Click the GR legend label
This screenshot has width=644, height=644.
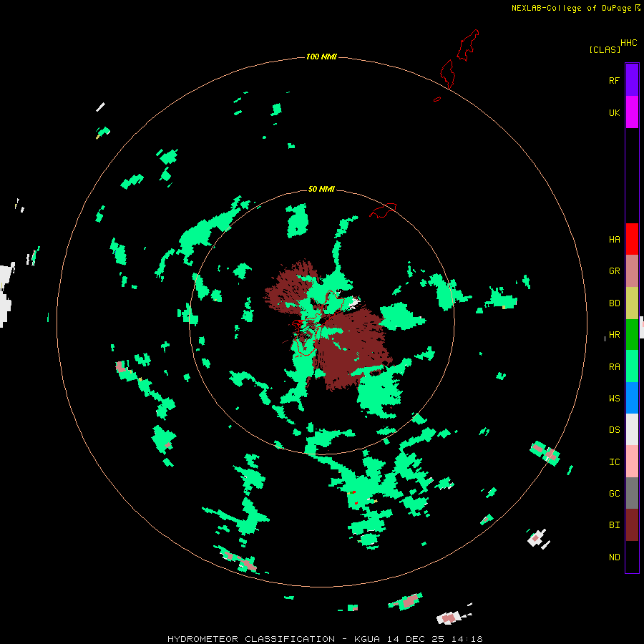pyautogui.click(x=614, y=271)
